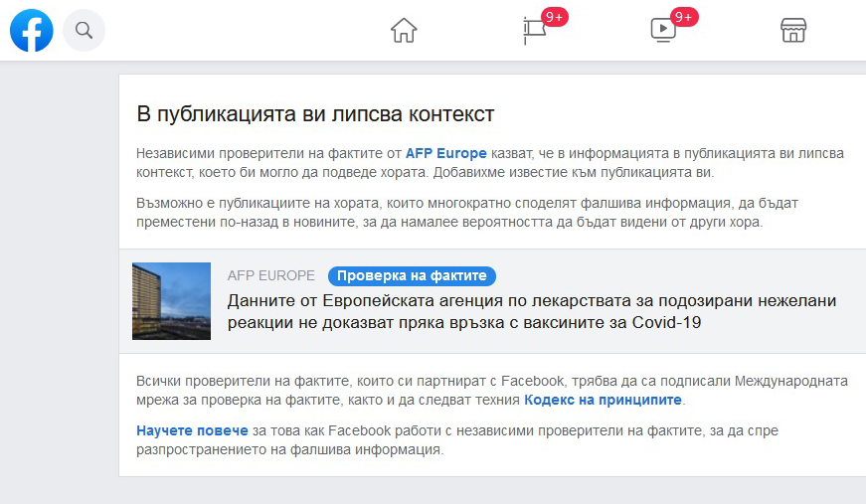
Task: Click the blue 'Проверка на фактите' badge
Action: [x=412, y=276]
